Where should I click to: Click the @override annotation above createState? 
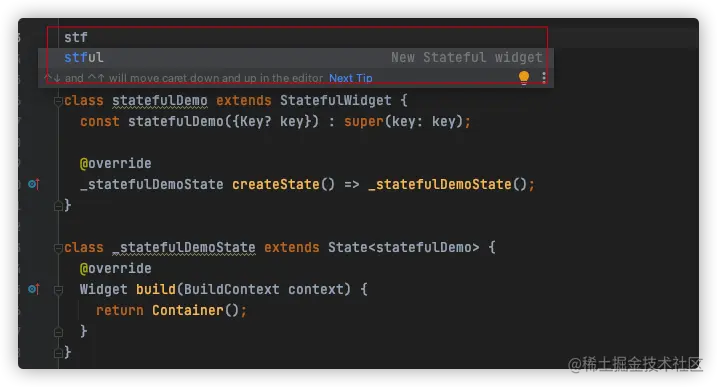point(115,163)
